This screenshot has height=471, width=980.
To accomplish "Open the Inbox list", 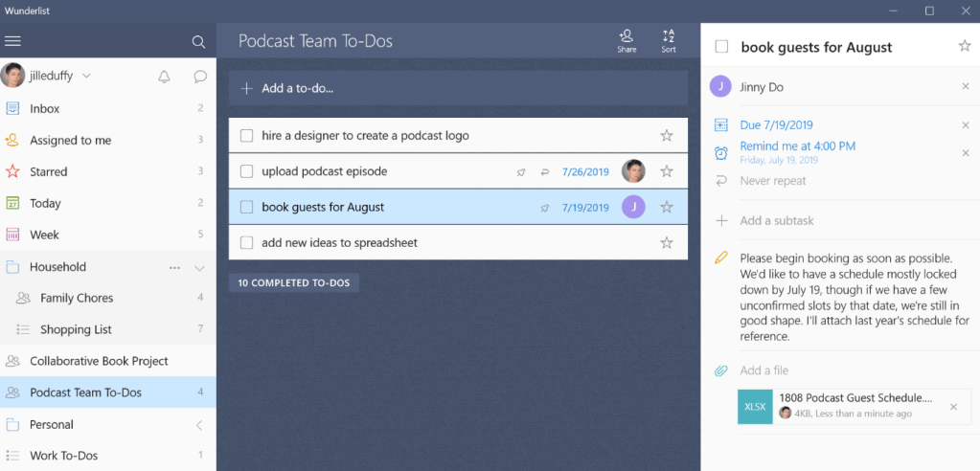I will (45, 109).
